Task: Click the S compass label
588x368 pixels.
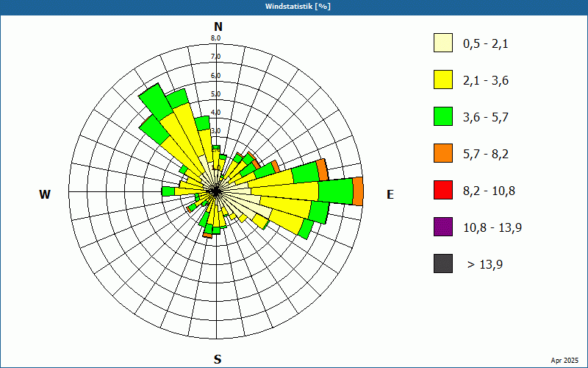Action: [x=218, y=359]
